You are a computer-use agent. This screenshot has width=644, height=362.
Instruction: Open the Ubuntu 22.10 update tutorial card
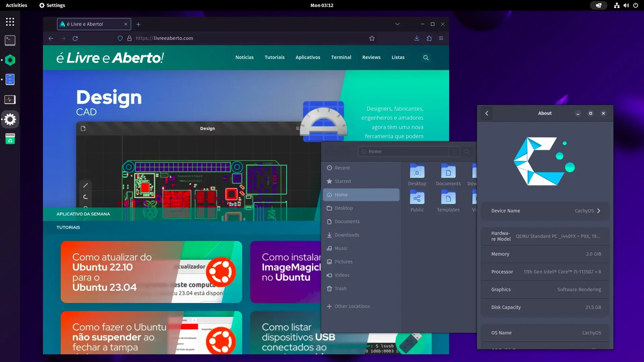pos(151,272)
